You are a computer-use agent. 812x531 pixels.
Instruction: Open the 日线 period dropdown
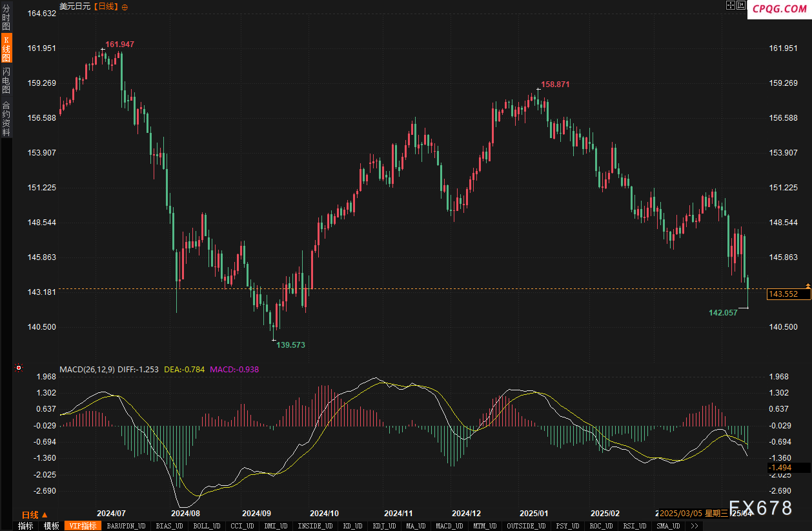click(35, 514)
